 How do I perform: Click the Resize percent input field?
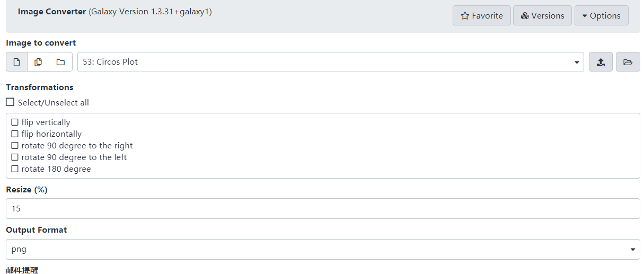[x=322, y=209]
